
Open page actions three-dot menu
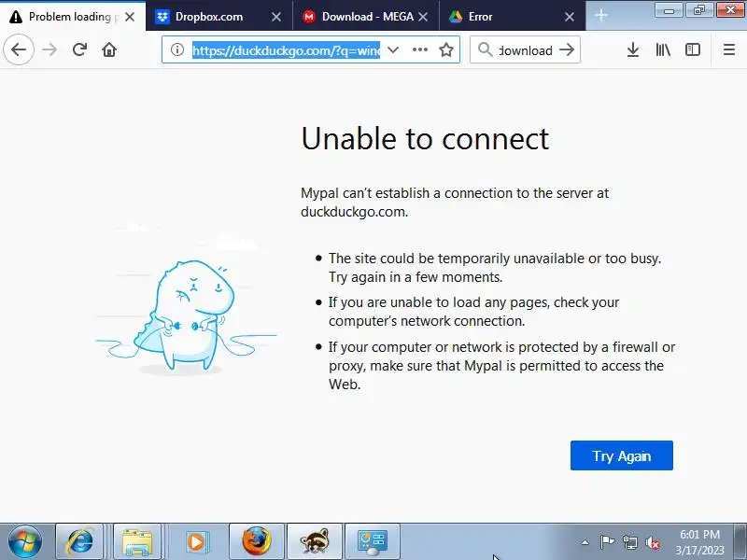tap(419, 49)
